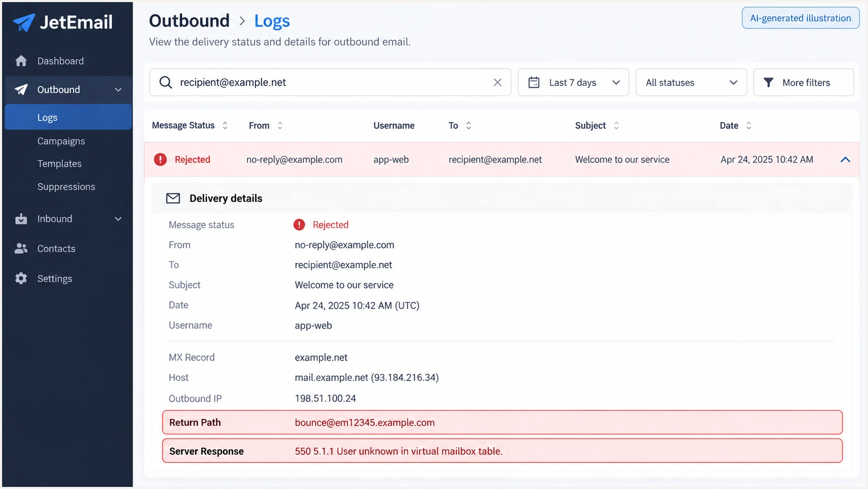Click the Contacts people icon
Screen dimensions: 868x489
tap(21, 248)
